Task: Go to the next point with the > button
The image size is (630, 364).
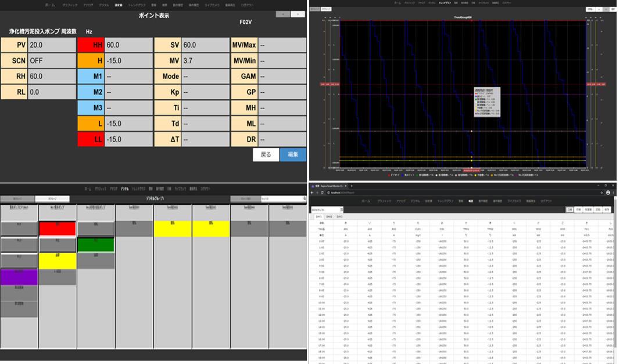Action: 298,14
